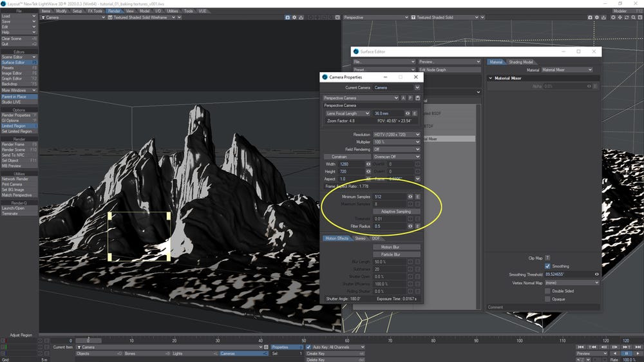Collapse Material Mixer section
This screenshot has height=362, width=644.
click(490, 78)
